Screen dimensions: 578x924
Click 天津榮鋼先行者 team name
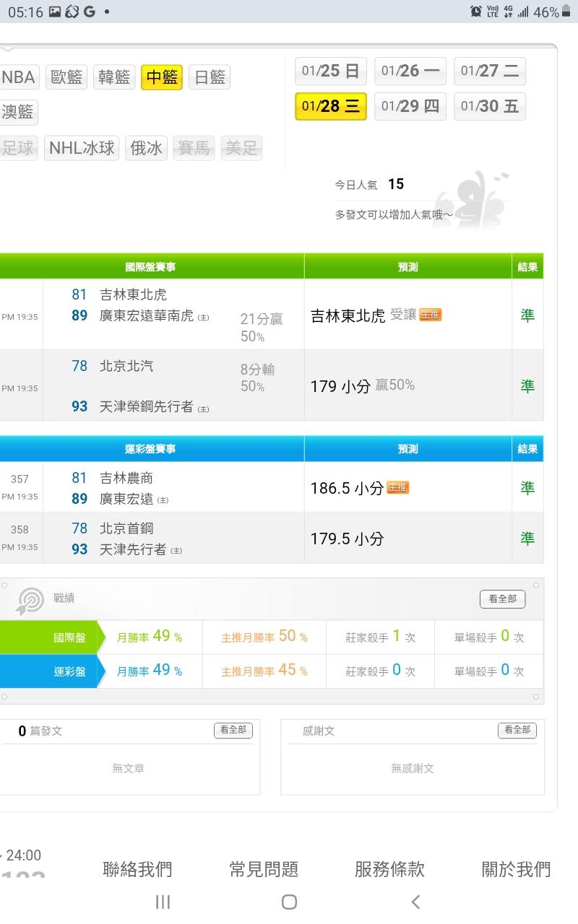click(147, 406)
